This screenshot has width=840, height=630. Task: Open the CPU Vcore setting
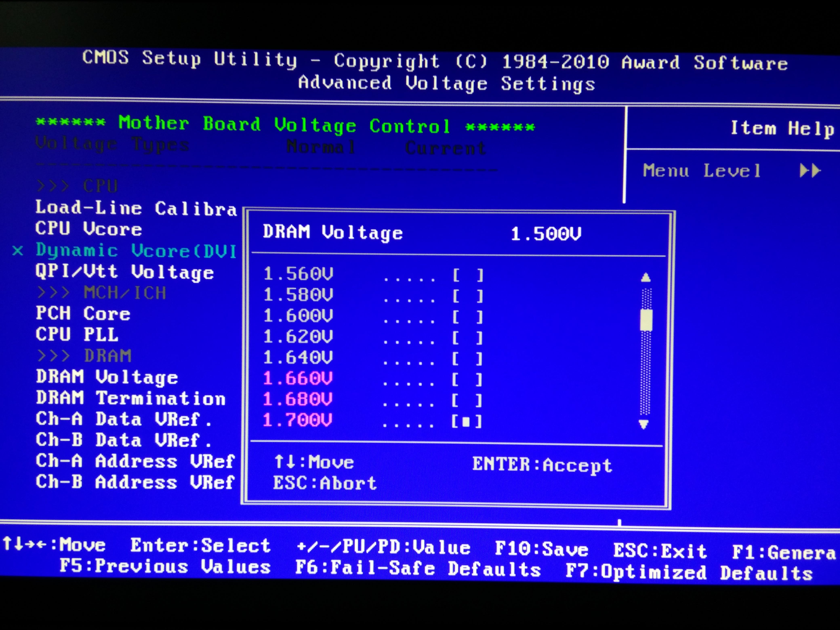point(89,229)
